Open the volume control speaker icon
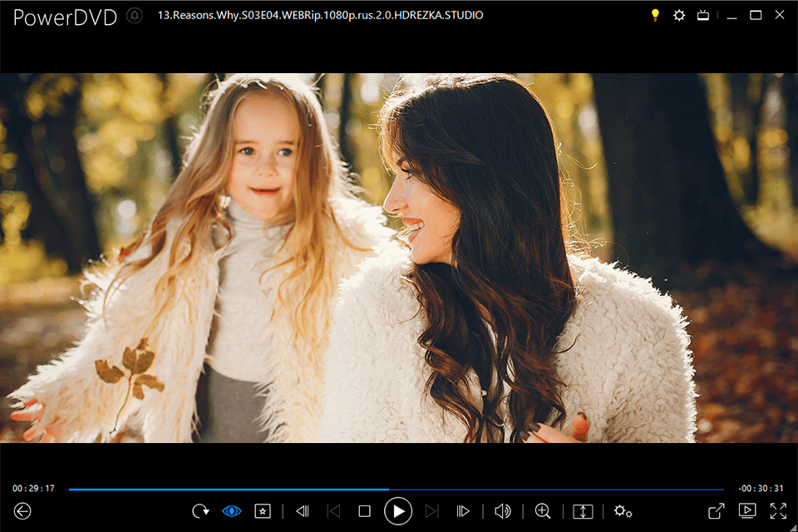798x532 pixels. click(503, 511)
